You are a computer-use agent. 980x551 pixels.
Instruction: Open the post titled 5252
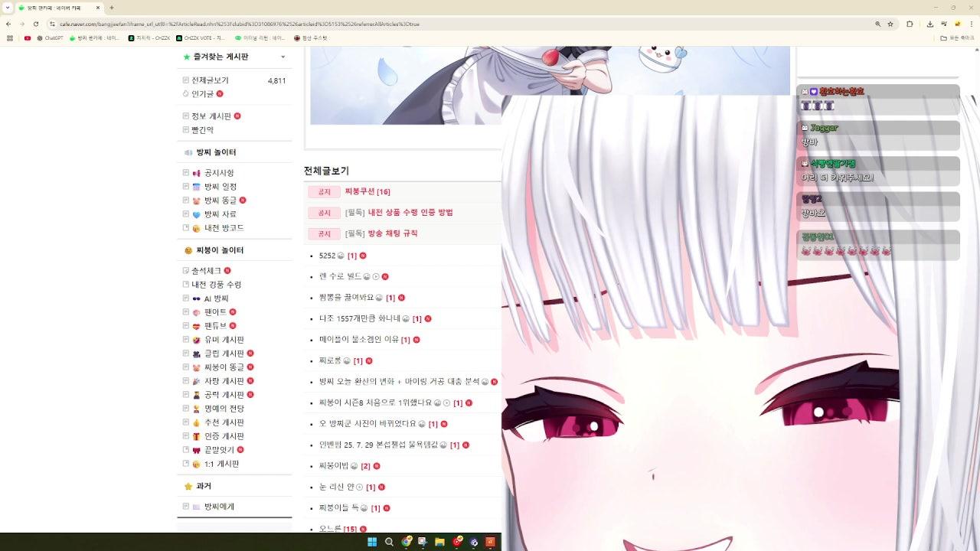[x=327, y=256]
